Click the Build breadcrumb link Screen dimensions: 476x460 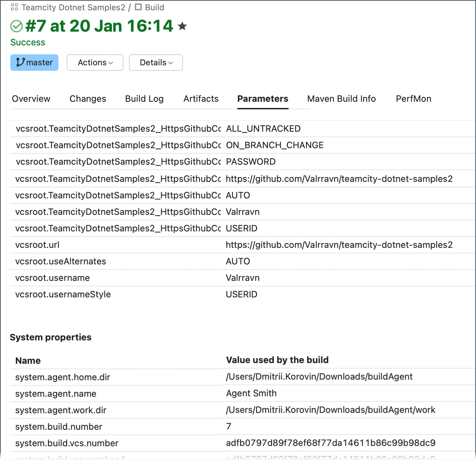point(155,7)
